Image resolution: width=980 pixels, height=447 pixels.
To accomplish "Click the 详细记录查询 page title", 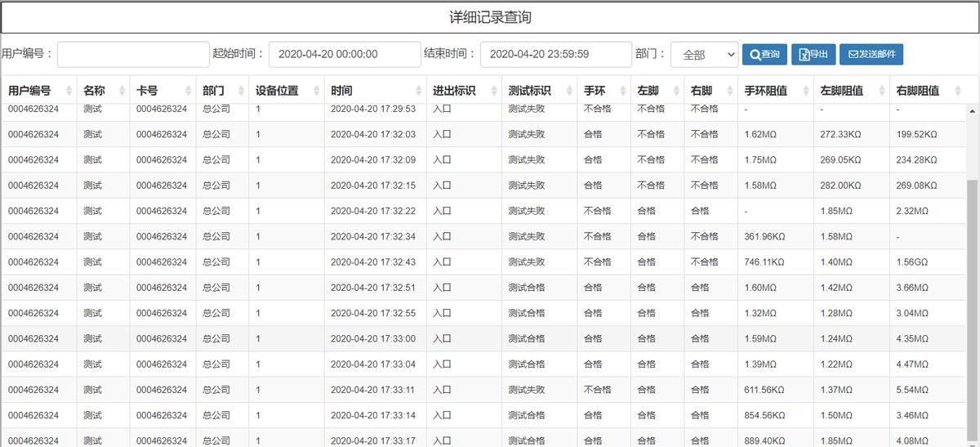I will pos(490,17).
